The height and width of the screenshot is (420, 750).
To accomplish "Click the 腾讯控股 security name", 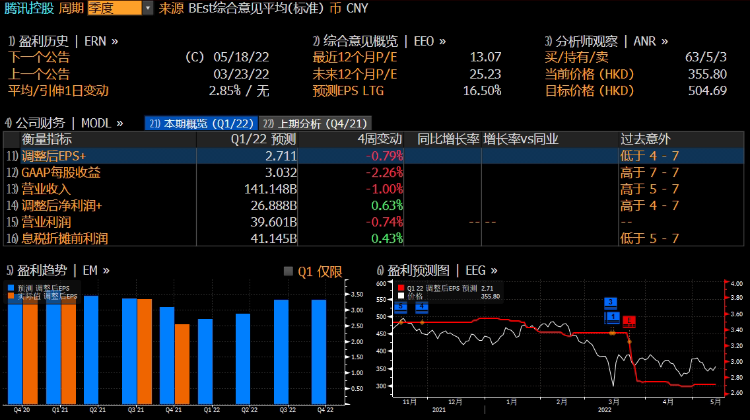I will point(29,8).
